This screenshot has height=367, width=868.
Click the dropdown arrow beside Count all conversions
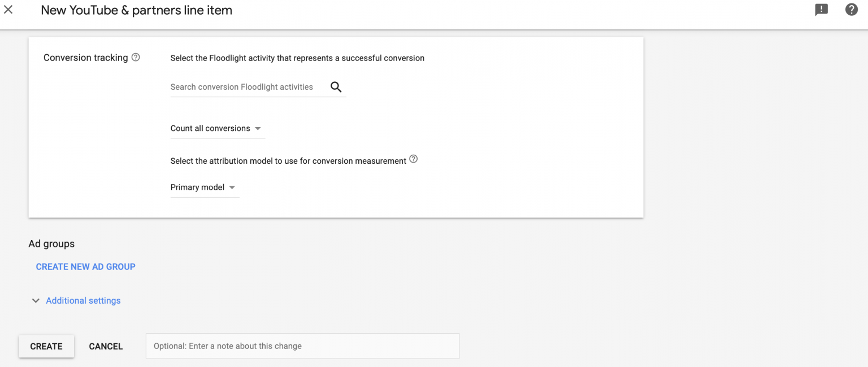tap(258, 128)
